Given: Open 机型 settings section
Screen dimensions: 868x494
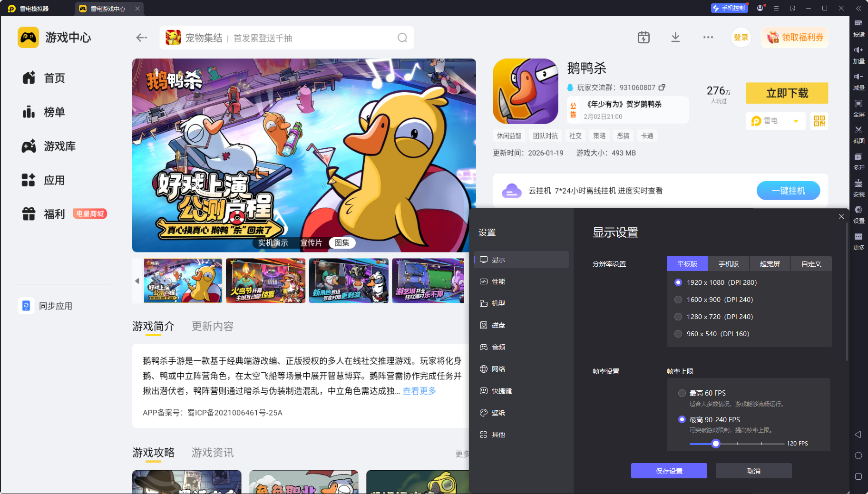Looking at the screenshot, I should tap(521, 303).
